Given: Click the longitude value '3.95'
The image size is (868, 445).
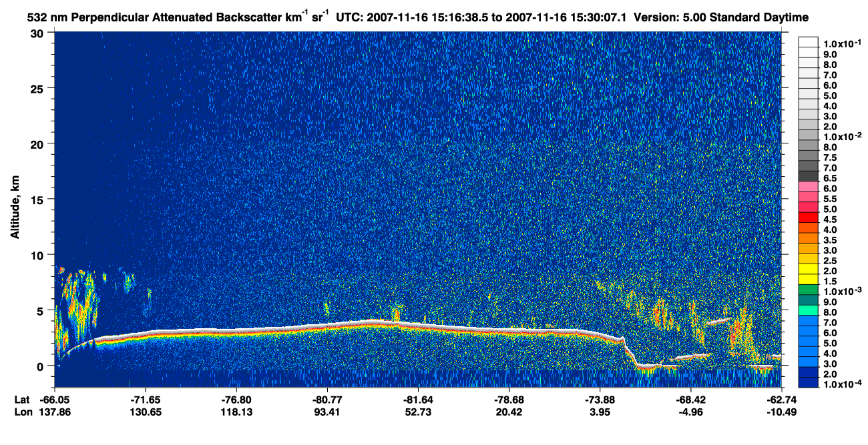Looking at the screenshot, I should [600, 412].
